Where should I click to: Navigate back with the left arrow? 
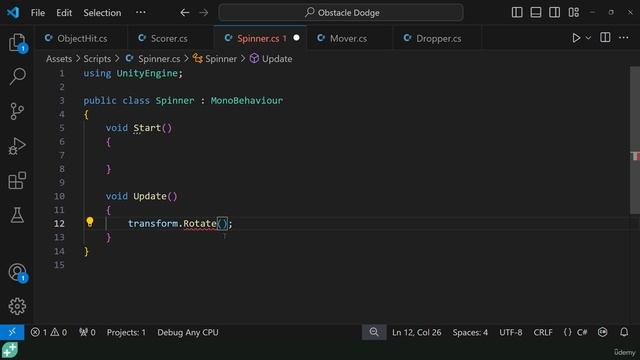pyautogui.click(x=184, y=13)
